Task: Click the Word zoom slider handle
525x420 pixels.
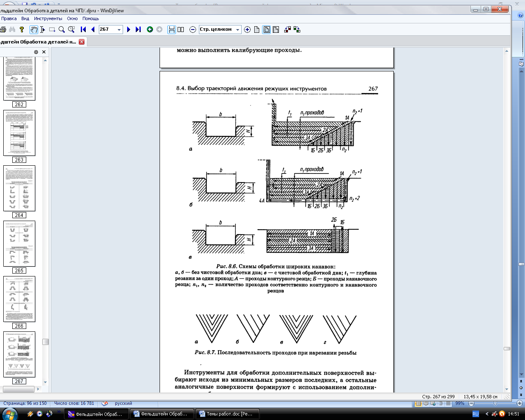Action: click(495, 404)
